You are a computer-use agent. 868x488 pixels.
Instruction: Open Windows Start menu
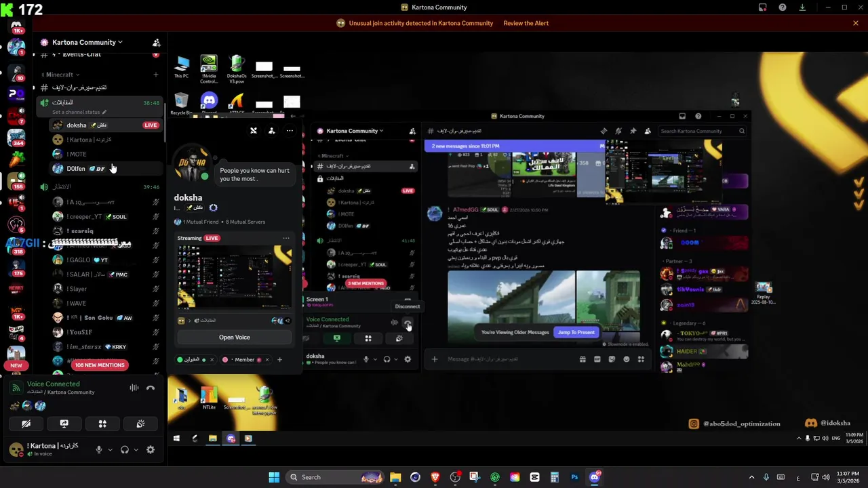[x=274, y=477]
